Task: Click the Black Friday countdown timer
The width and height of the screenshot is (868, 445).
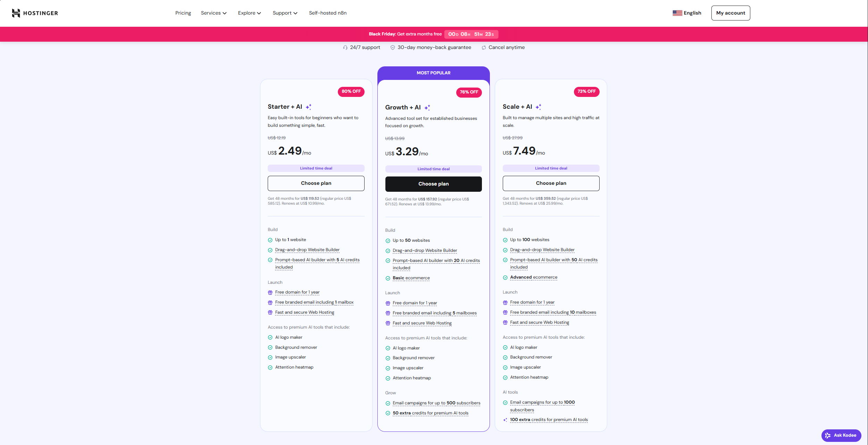Action: [x=471, y=34]
